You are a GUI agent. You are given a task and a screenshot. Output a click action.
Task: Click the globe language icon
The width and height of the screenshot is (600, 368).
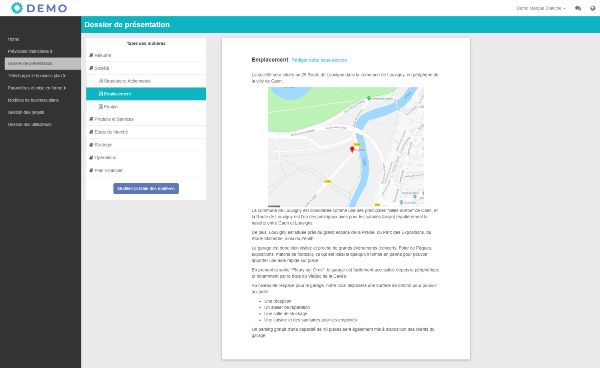tap(593, 8)
